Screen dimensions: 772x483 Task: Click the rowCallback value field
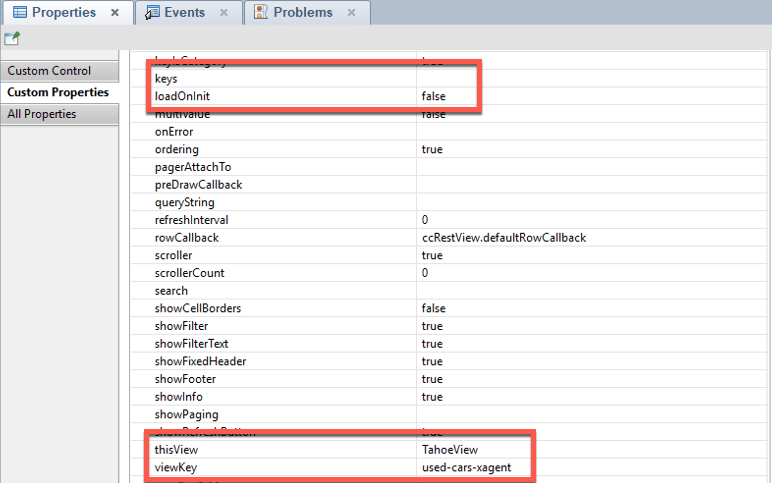pyautogui.click(x=503, y=238)
